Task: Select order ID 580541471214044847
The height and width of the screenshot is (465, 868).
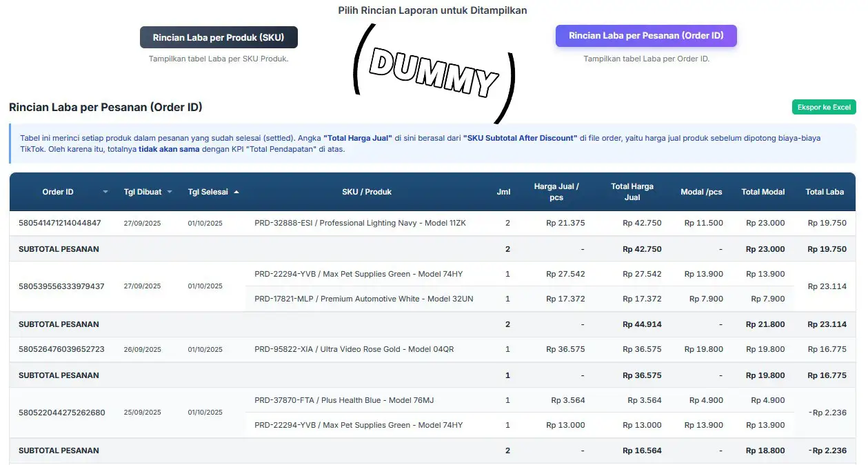Action: [60, 223]
